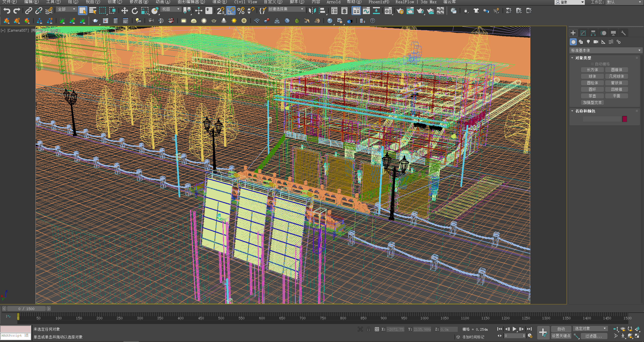Screen dimensions: 644x342
Task: Select the Rotate transform tool
Action: pyautogui.click(x=135, y=11)
